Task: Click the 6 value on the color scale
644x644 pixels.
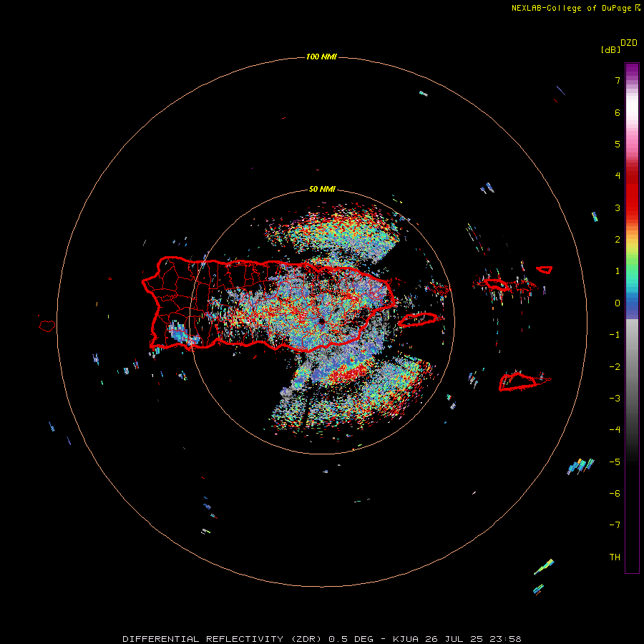Action: (x=618, y=112)
